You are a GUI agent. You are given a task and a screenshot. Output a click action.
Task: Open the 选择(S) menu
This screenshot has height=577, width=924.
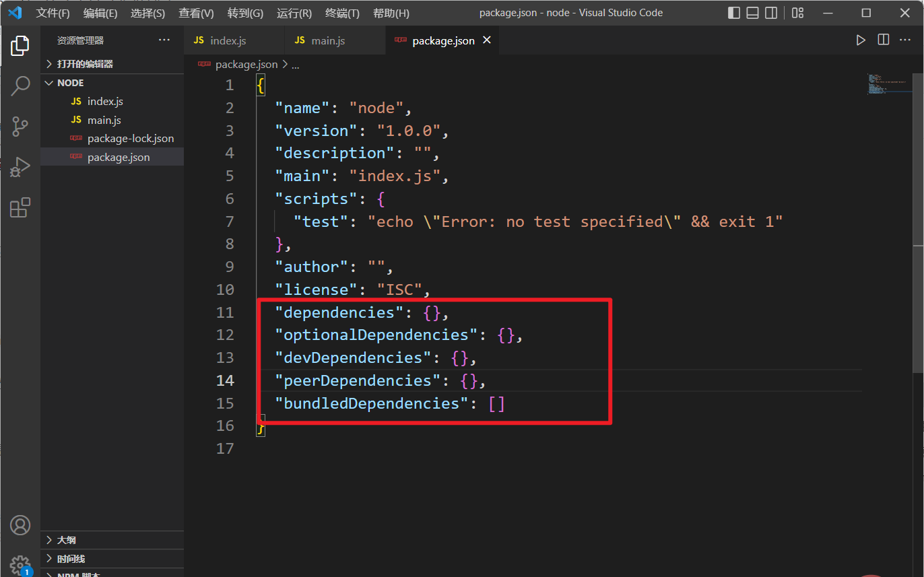[147, 13]
